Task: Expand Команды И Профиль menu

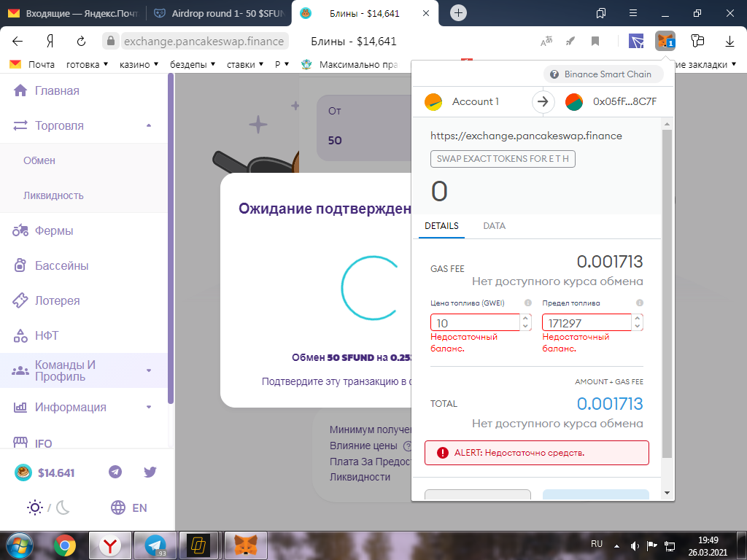Action: pos(83,370)
